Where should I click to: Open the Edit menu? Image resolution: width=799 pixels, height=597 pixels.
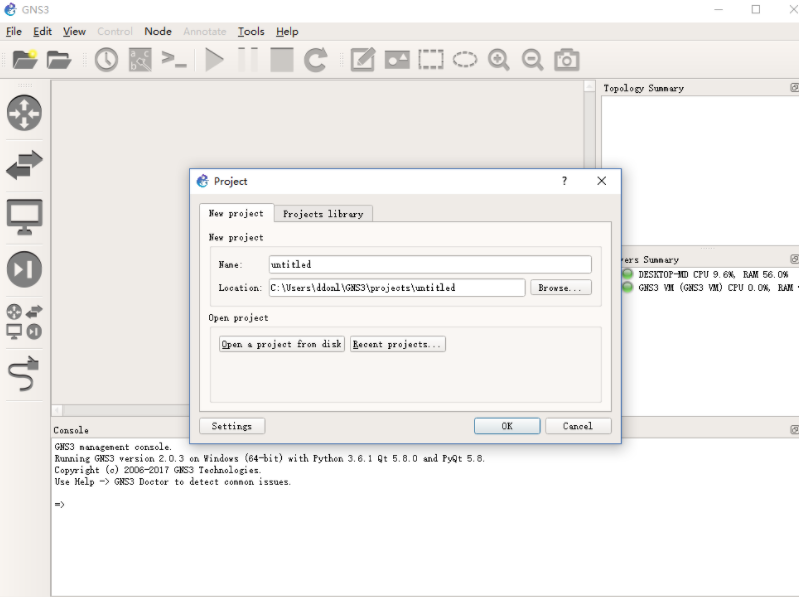42,32
